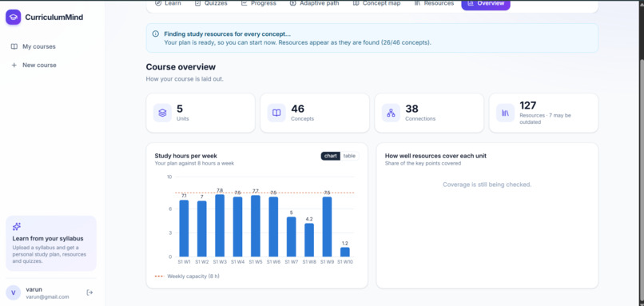Click the library shelf Resources stat icon
Viewport: 644px width, 306px height.
[505, 113]
